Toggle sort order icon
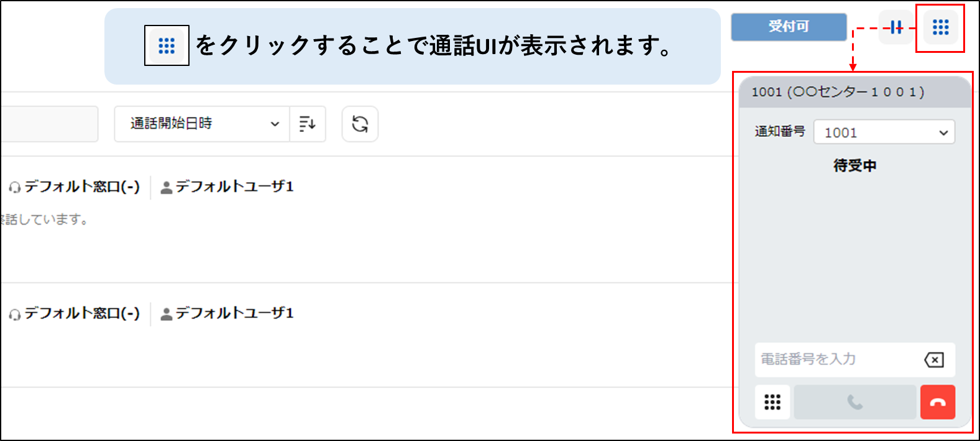 [x=308, y=124]
